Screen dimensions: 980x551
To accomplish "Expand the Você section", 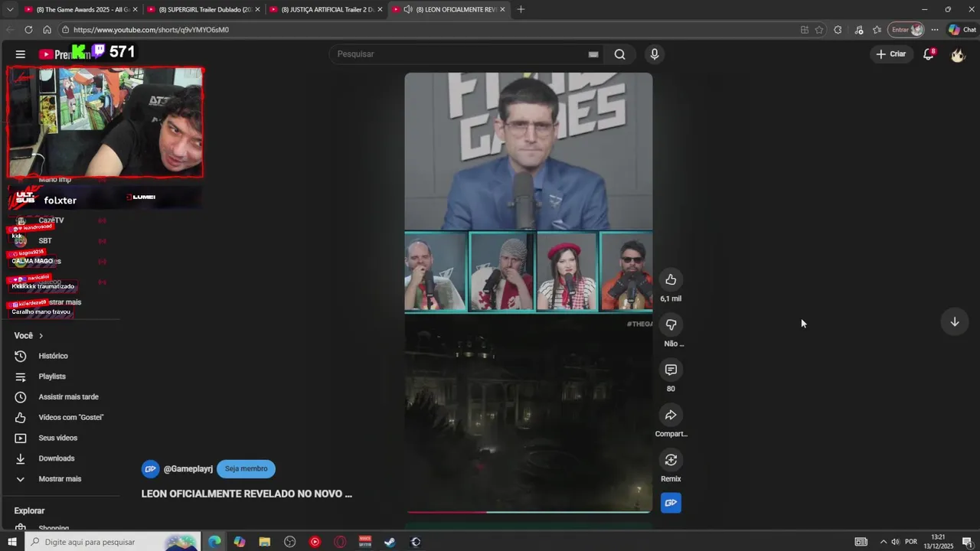I will coord(28,335).
